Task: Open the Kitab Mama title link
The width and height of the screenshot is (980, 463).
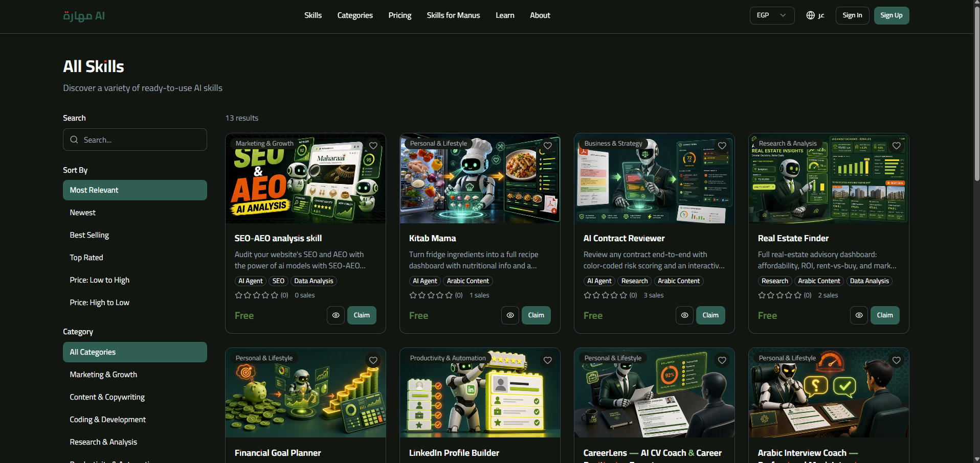Action: click(432, 238)
